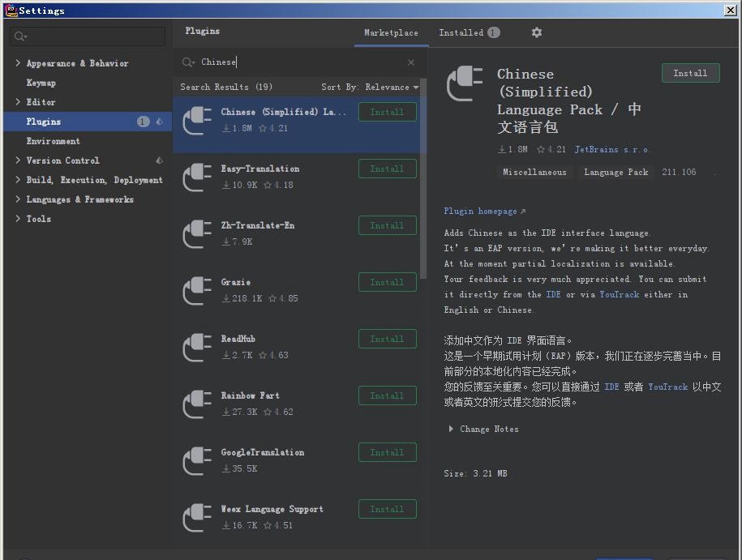Click the YouTrack link in Chinese description
This screenshot has height=560, width=742.
[667, 387]
